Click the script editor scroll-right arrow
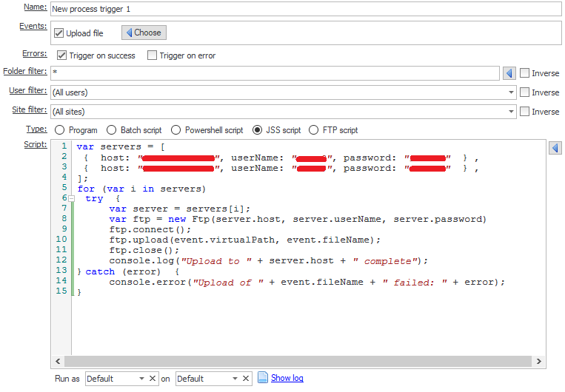 coord(540,362)
